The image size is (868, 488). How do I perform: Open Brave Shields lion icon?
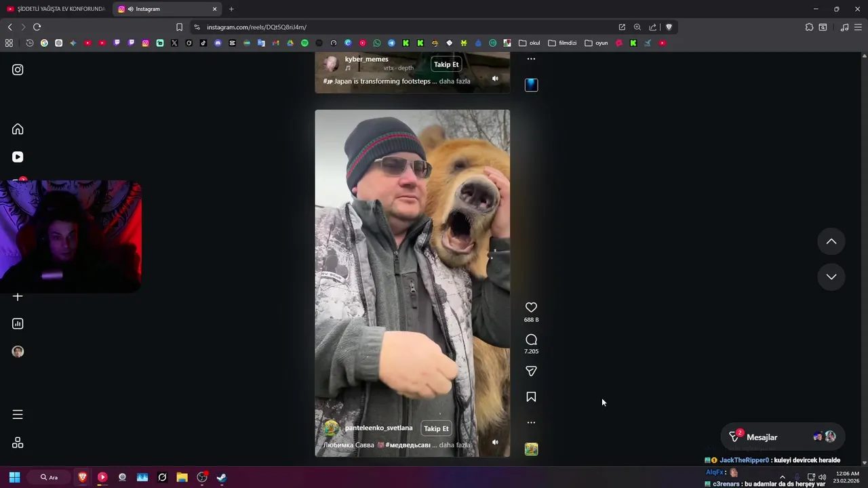click(x=669, y=27)
